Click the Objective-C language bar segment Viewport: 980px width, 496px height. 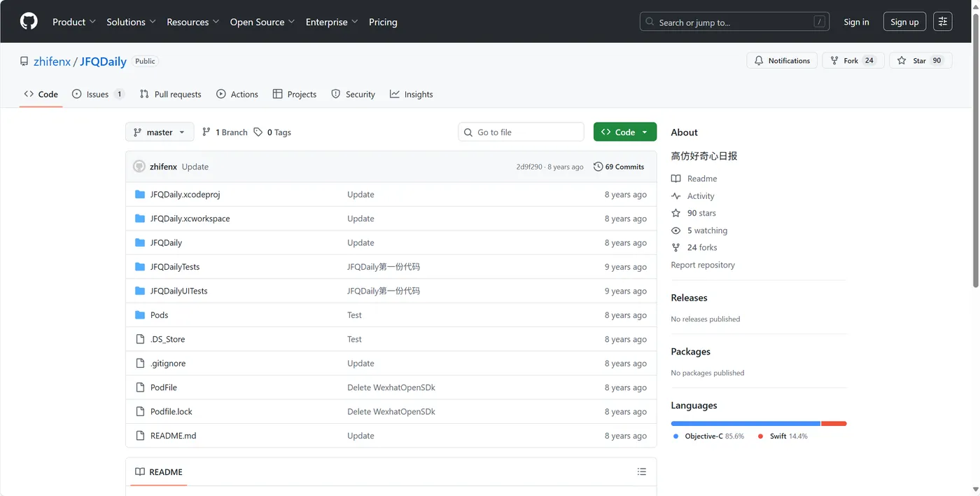tap(745, 424)
